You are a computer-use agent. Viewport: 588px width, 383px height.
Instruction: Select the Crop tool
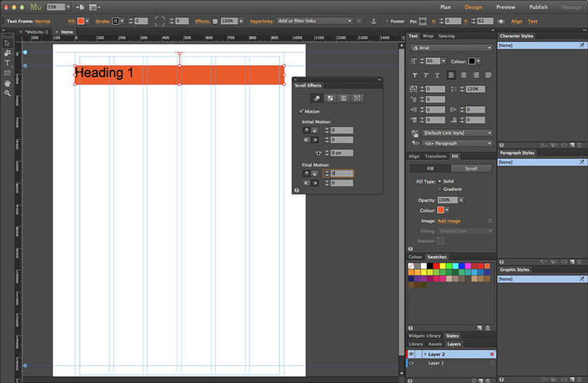[8, 53]
